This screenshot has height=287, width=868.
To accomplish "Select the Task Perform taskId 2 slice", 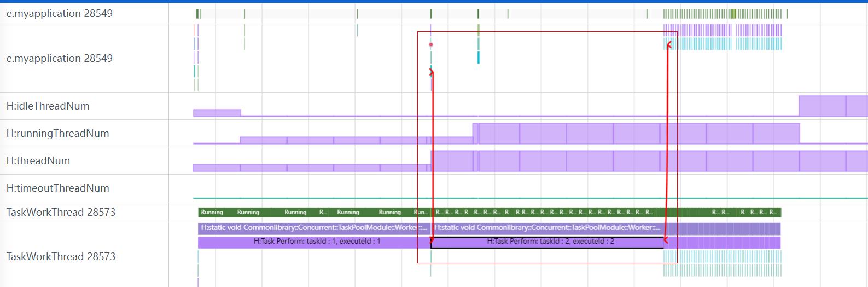I will pyautogui.click(x=550, y=242).
